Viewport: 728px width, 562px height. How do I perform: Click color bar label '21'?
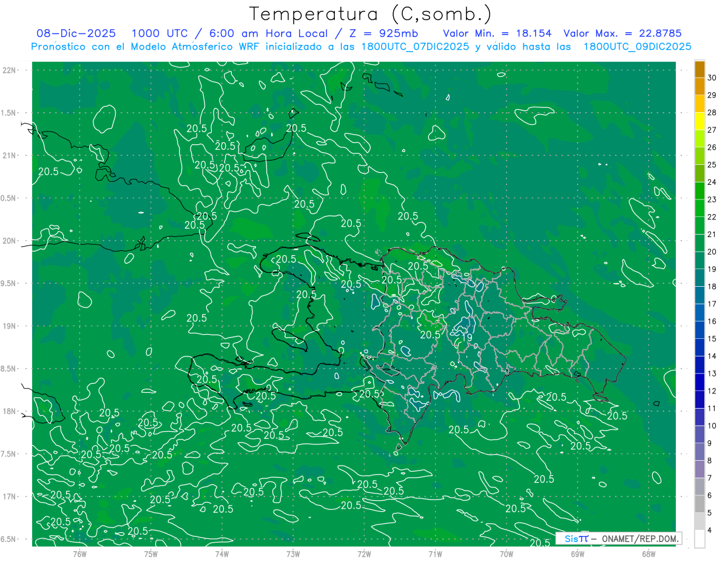click(712, 234)
